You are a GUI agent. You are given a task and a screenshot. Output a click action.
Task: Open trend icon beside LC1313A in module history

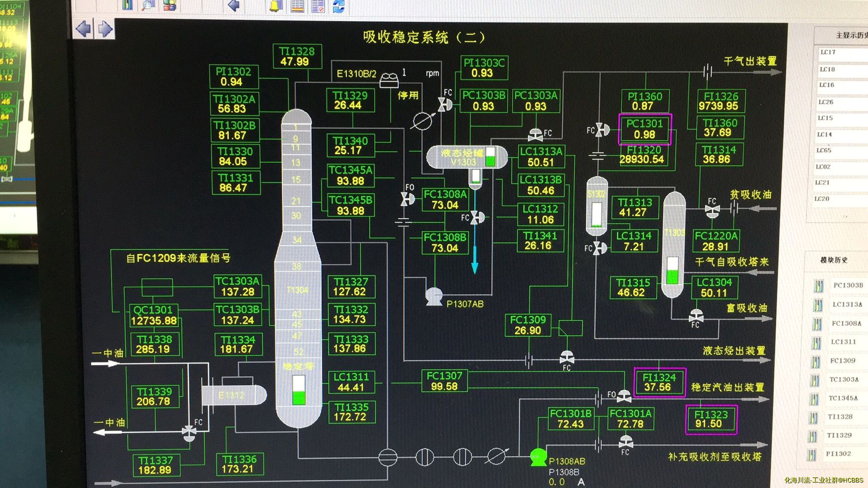[818, 305]
